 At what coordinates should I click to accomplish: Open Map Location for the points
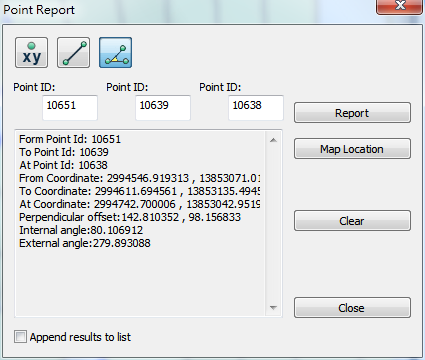point(352,149)
